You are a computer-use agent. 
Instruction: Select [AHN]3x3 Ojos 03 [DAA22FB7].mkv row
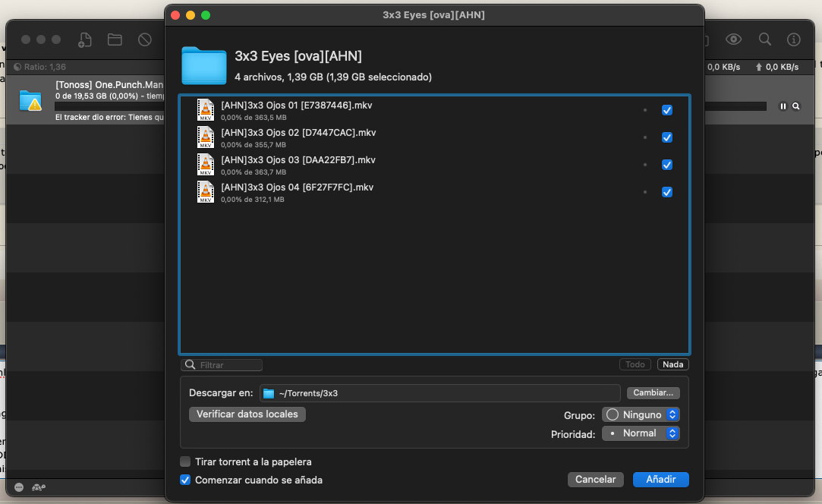tap(434, 165)
